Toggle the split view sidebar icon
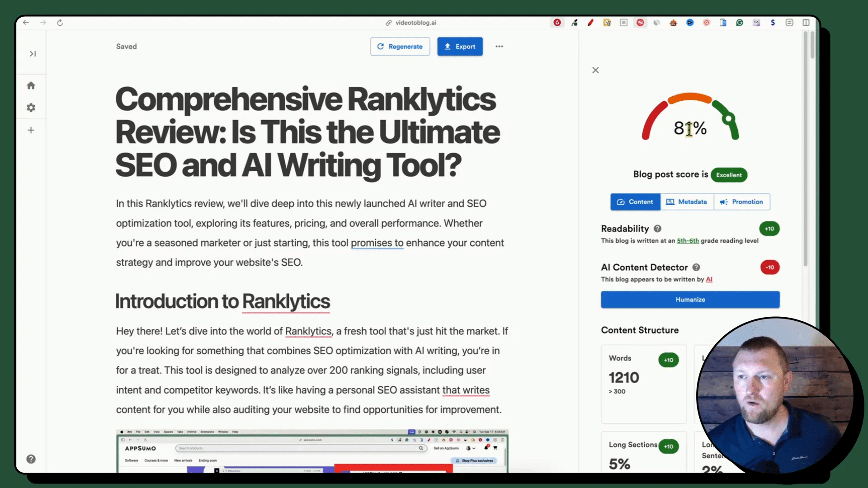 tap(806, 23)
